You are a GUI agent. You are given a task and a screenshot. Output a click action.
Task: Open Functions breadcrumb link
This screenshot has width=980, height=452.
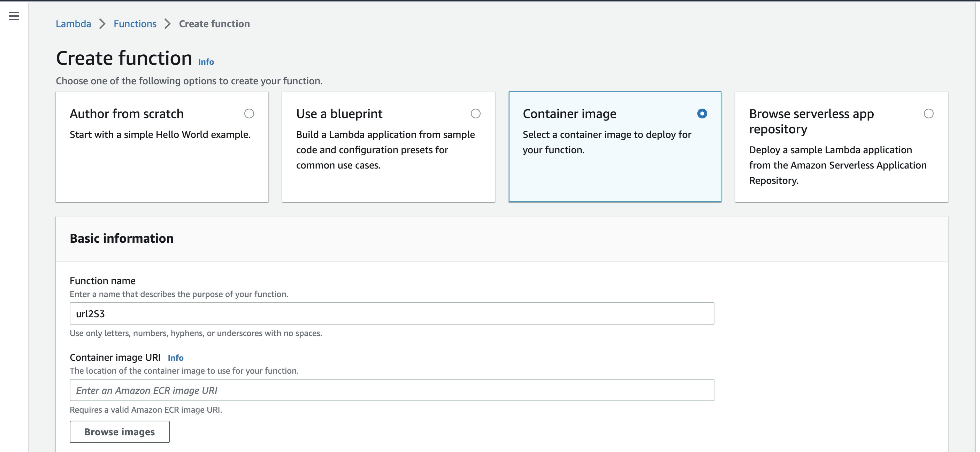click(135, 24)
